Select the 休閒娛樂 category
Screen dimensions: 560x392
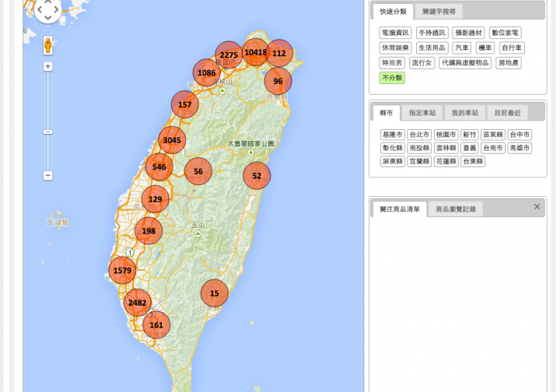(x=395, y=48)
